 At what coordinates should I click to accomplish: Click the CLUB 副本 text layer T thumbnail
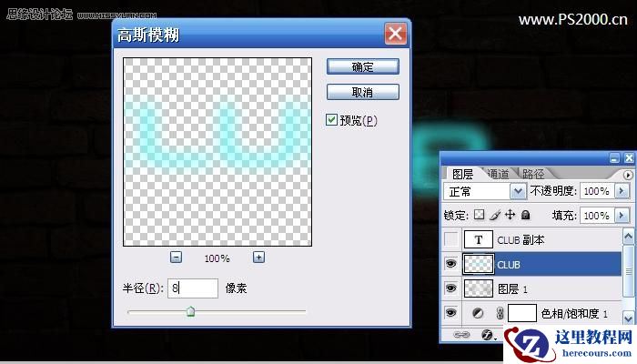pos(479,239)
